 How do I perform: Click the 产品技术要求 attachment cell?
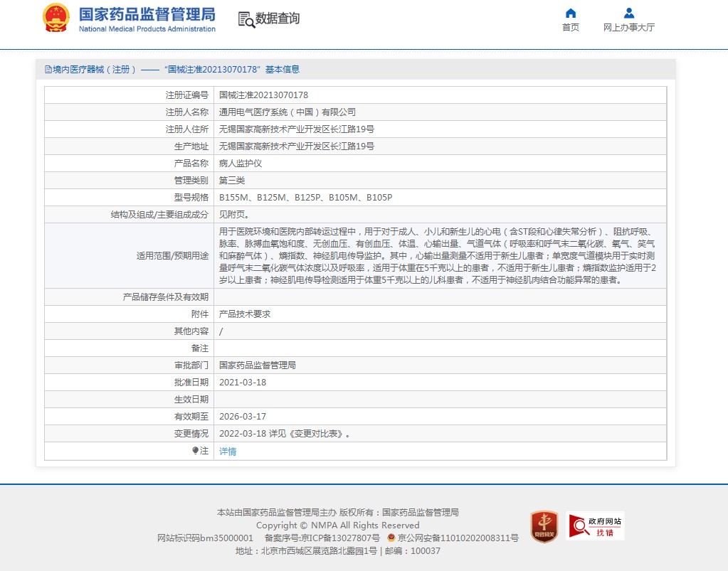pyautogui.click(x=245, y=314)
